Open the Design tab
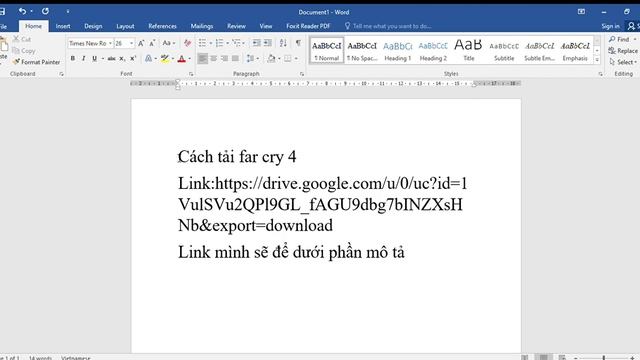640x360 pixels. [93, 26]
